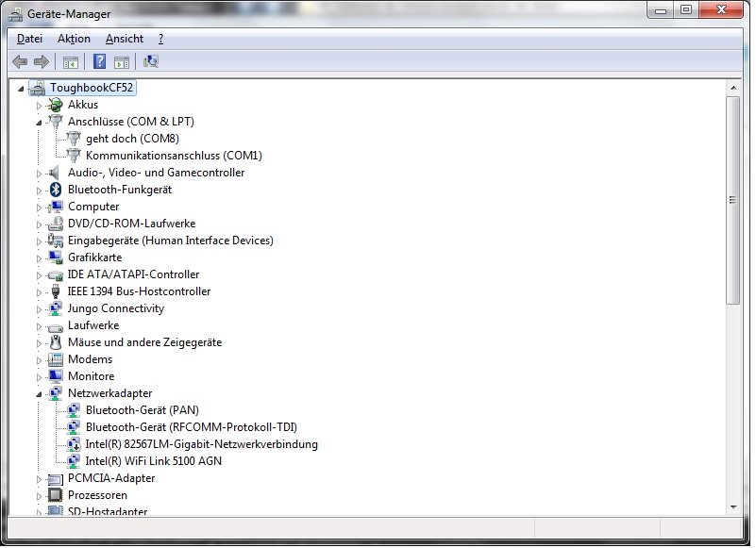Click the Mäuse und andere Zeigegeräte mouse icon

(56, 342)
